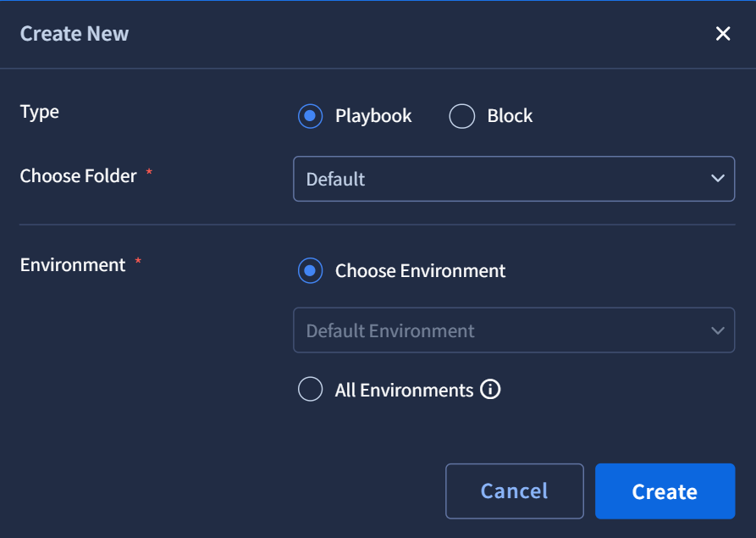The height and width of the screenshot is (538, 756).
Task: Click the info icon beside All Environments
Action: 490,390
